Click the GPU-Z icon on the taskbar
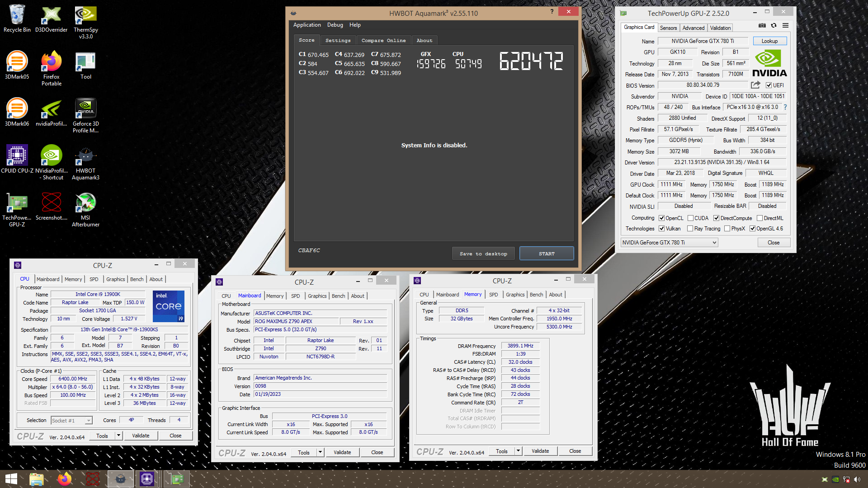The width and height of the screenshot is (868, 488). click(177, 479)
